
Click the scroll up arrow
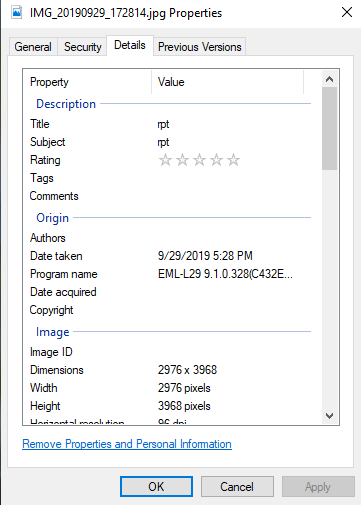pos(329,79)
